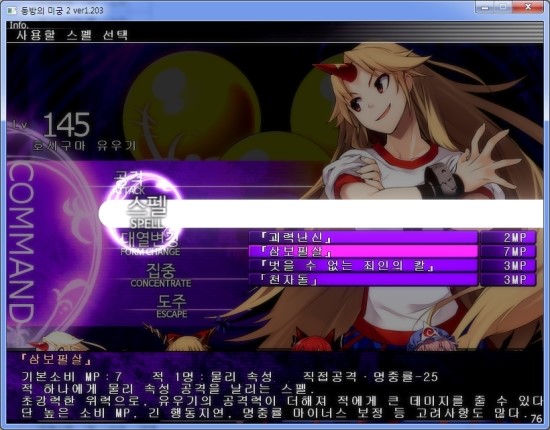550x430 pixels.
Task: Select the 「천자돌」 spell entry
Action: [x=363, y=280]
